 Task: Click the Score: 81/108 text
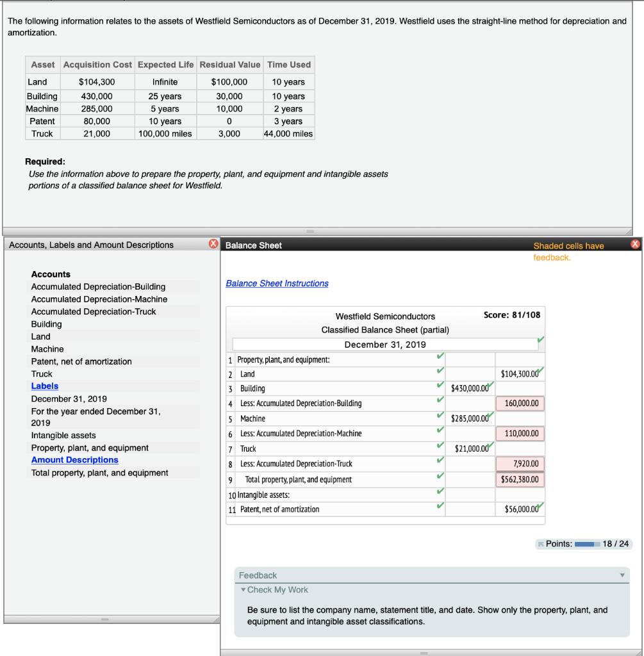click(512, 315)
